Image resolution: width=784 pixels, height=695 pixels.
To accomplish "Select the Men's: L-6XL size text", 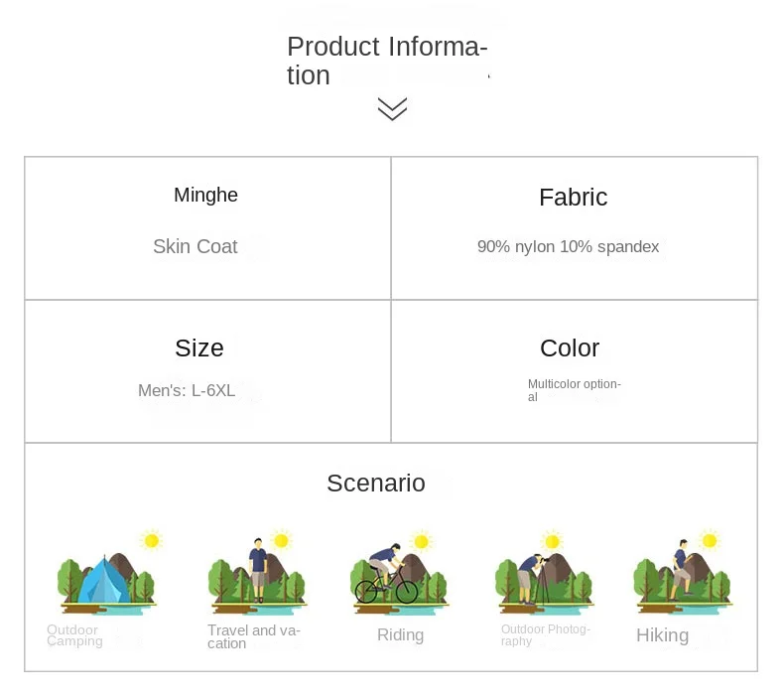I will tap(187, 390).
